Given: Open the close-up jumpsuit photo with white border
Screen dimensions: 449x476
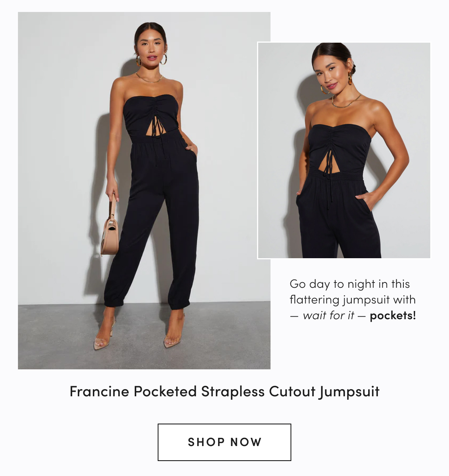Looking at the screenshot, I should (344, 150).
